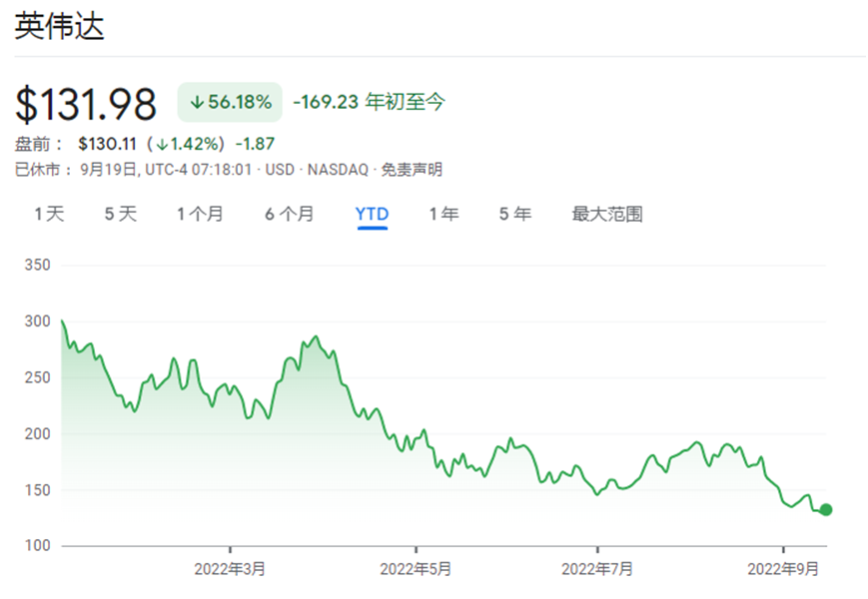Click the green end-point marker on chart
The height and width of the screenshot is (599, 868).
coord(826,510)
